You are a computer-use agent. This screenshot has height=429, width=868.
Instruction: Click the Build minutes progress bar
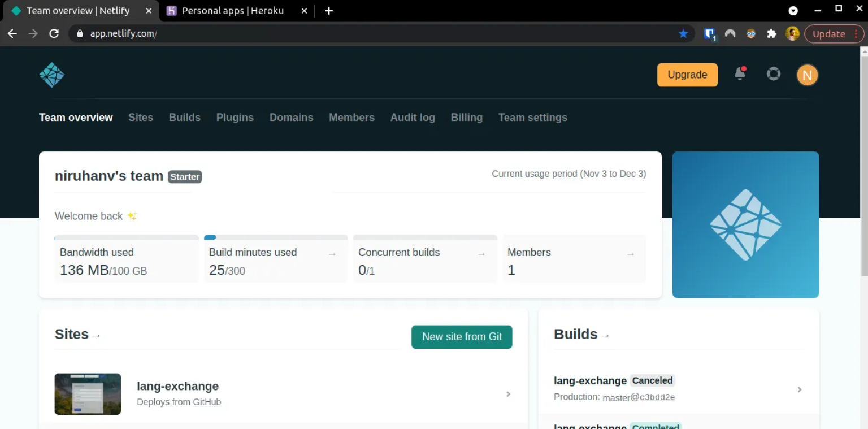276,237
